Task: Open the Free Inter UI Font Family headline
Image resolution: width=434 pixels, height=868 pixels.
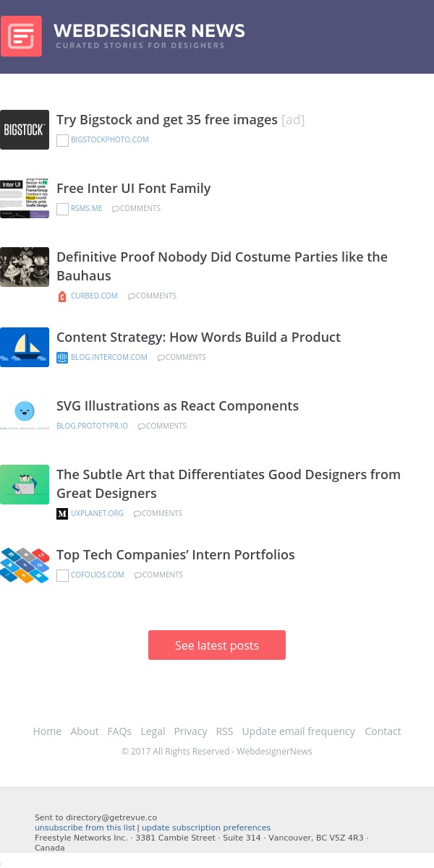Action: (134, 189)
